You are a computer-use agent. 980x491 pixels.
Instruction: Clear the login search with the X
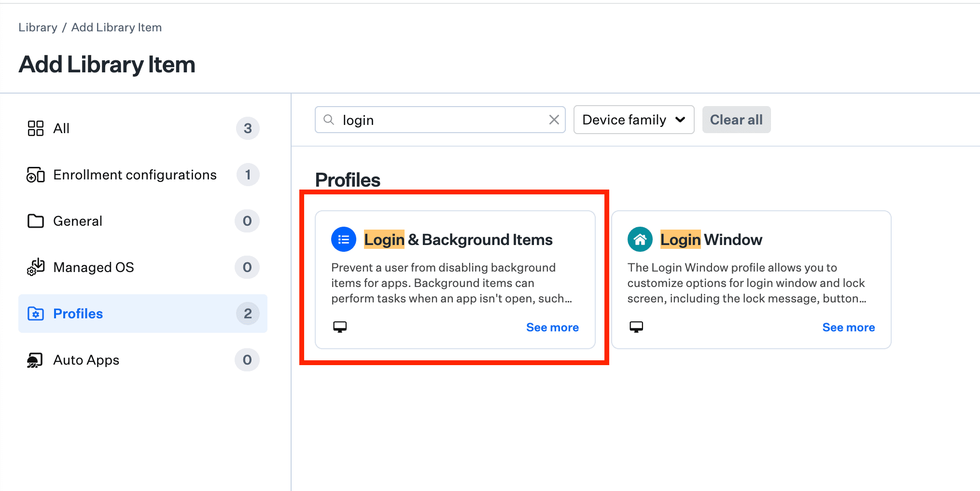click(x=553, y=120)
